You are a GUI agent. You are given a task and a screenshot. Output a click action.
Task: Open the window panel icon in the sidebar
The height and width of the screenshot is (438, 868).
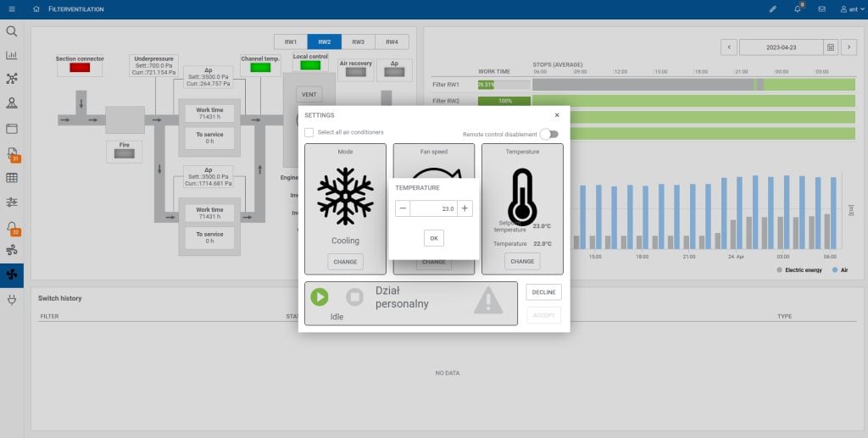point(12,128)
